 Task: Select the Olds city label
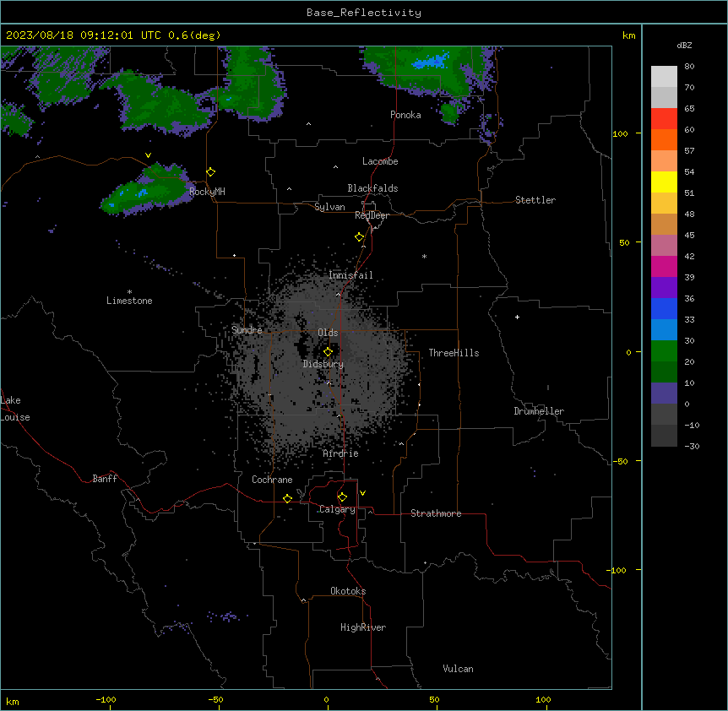point(328,333)
